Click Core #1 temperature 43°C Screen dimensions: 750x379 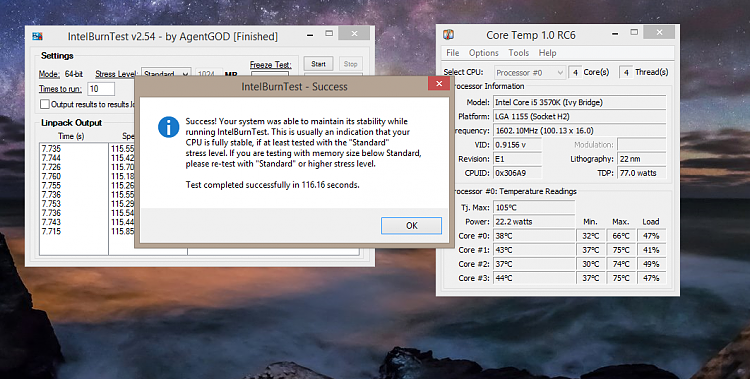coord(534,250)
